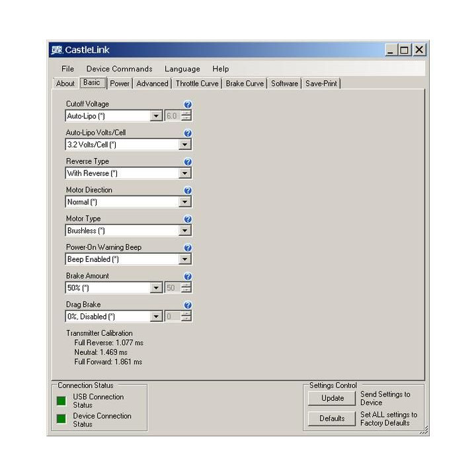Click Defaults to restore factory settings
476x476 pixels.
click(332, 418)
